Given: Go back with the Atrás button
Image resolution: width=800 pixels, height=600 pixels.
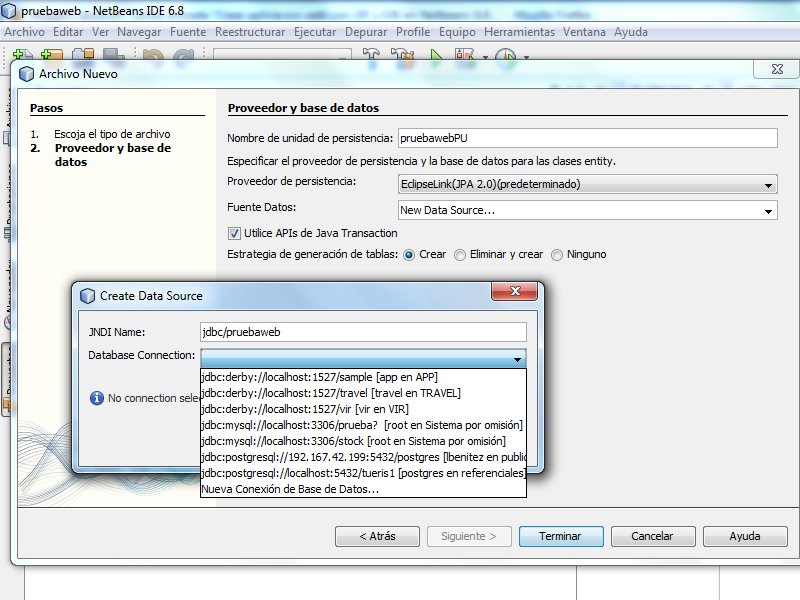Looking at the screenshot, I should click(377, 536).
